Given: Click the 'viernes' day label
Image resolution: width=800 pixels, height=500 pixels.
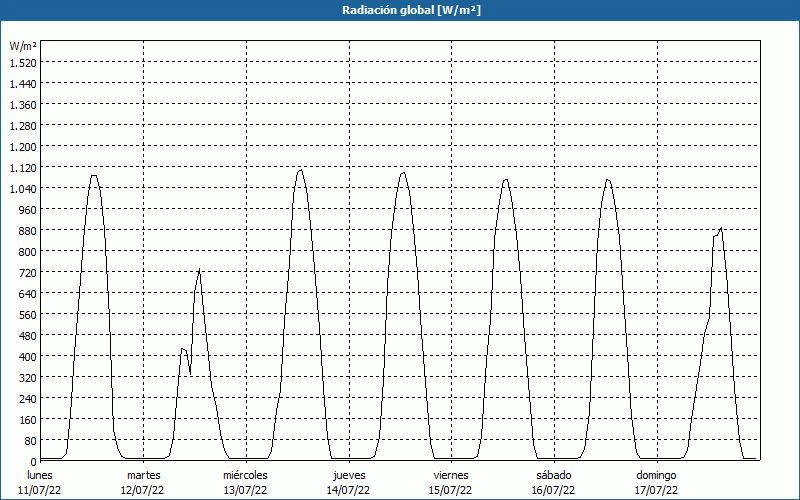Looking at the screenshot, I should 451,475.
